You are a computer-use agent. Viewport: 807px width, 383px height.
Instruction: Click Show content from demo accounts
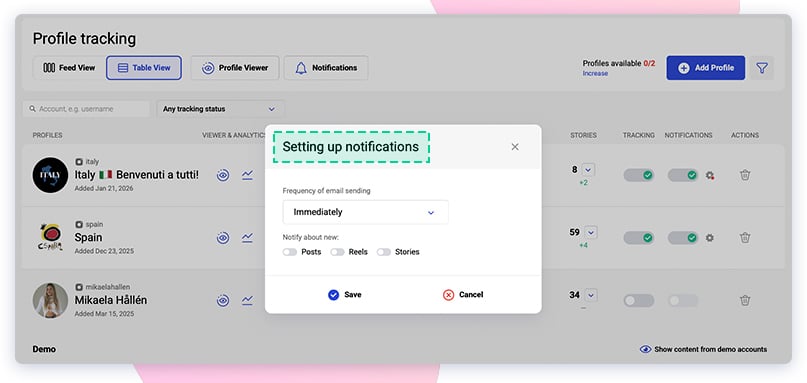703,349
